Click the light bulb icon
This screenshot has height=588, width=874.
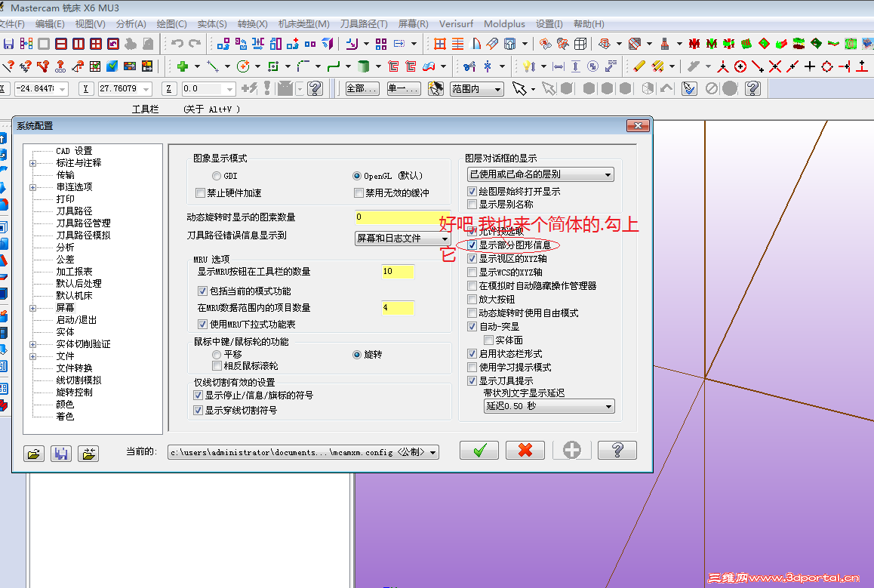(529, 67)
